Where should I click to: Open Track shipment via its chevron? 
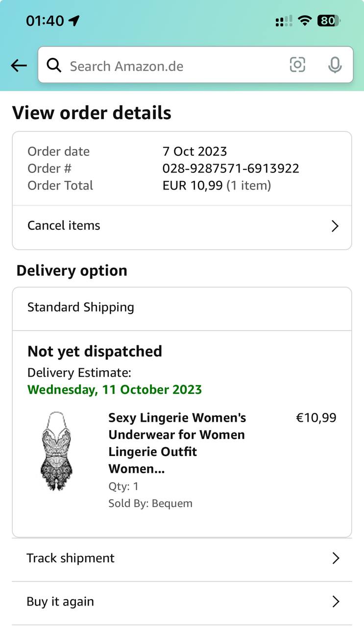click(336, 558)
